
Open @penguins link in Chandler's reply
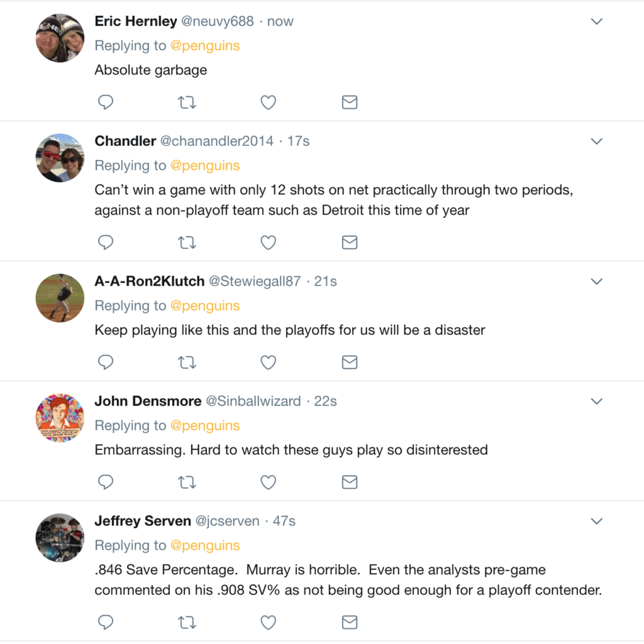tap(205, 165)
